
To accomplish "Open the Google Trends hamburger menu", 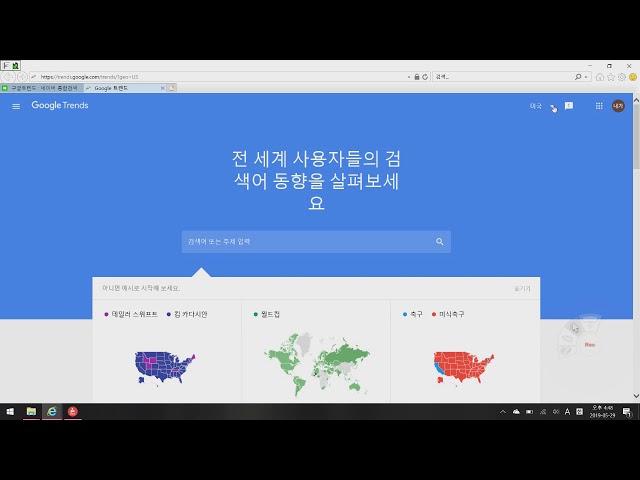I will pos(16,107).
